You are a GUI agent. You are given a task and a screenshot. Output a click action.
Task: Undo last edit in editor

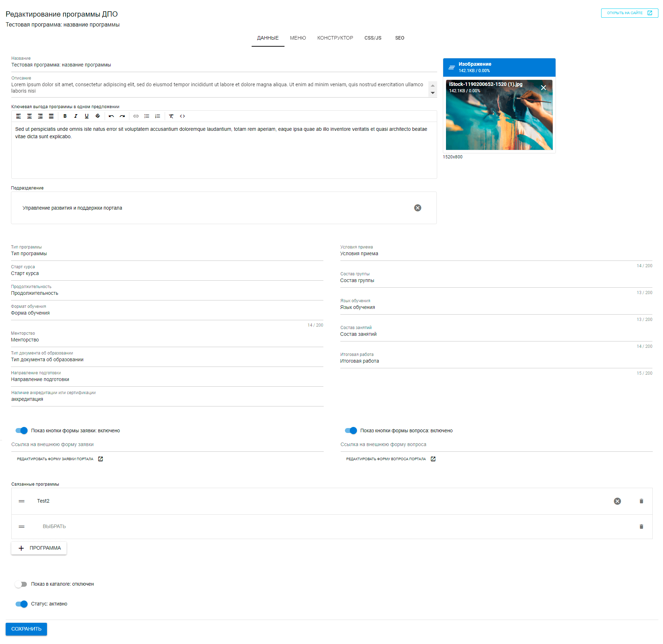[x=111, y=116]
